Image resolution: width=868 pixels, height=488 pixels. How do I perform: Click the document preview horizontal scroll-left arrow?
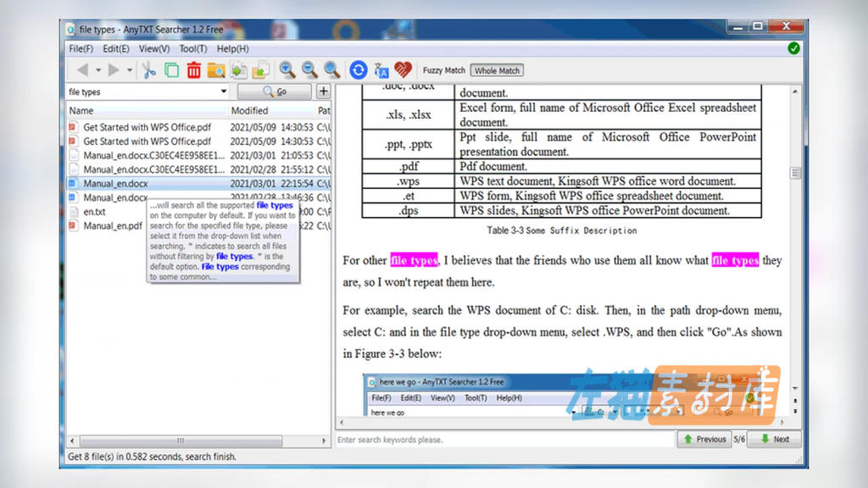342,422
